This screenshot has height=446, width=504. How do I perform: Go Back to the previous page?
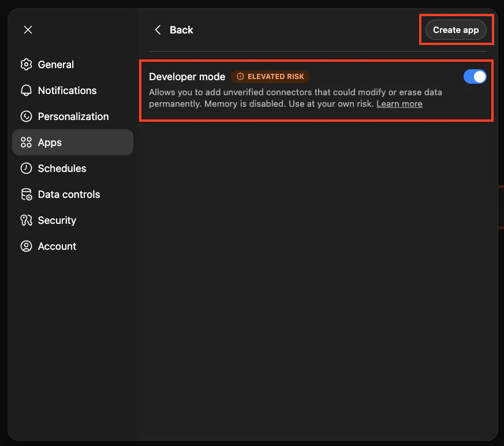click(174, 30)
